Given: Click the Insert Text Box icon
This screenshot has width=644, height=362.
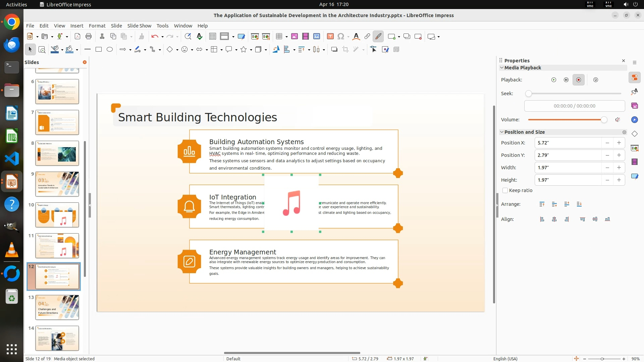Looking at the screenshot, I should click(x=330, y=37).
